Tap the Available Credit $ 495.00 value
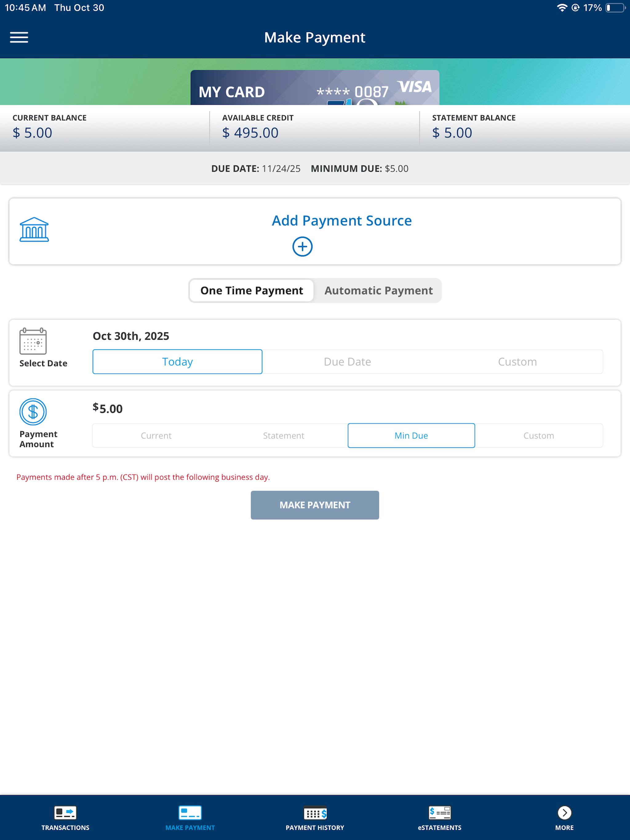The height and width of the screenshot is (840, 630). tap(250, 133)
